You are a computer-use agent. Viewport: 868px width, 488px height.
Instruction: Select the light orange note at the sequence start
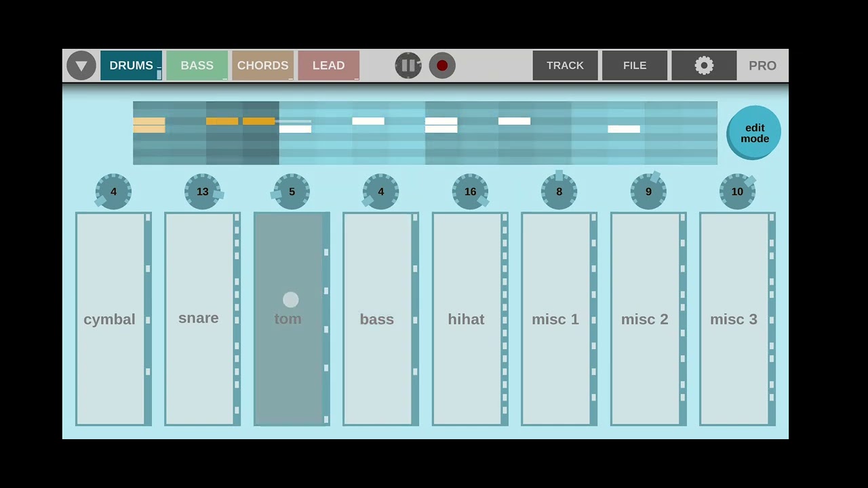149,125
